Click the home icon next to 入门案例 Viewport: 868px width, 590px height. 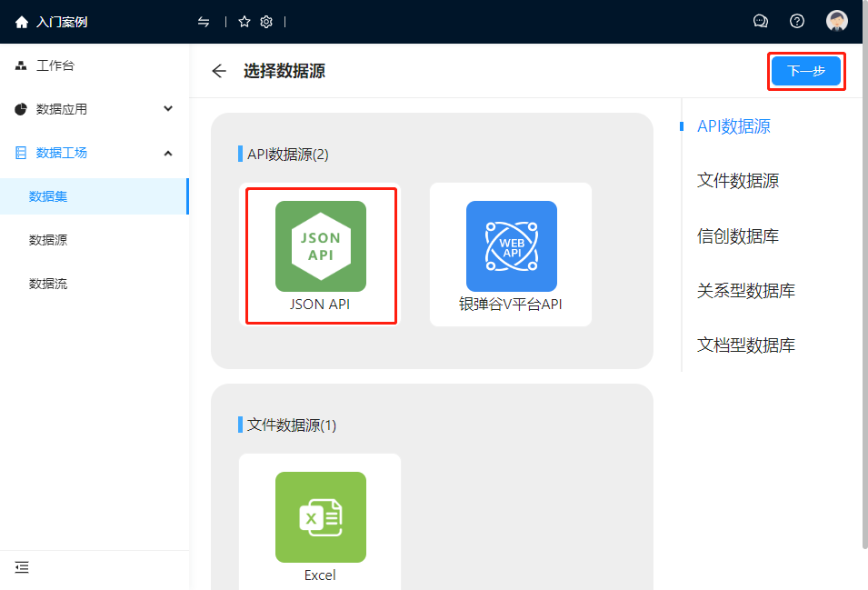click(22, 22)
